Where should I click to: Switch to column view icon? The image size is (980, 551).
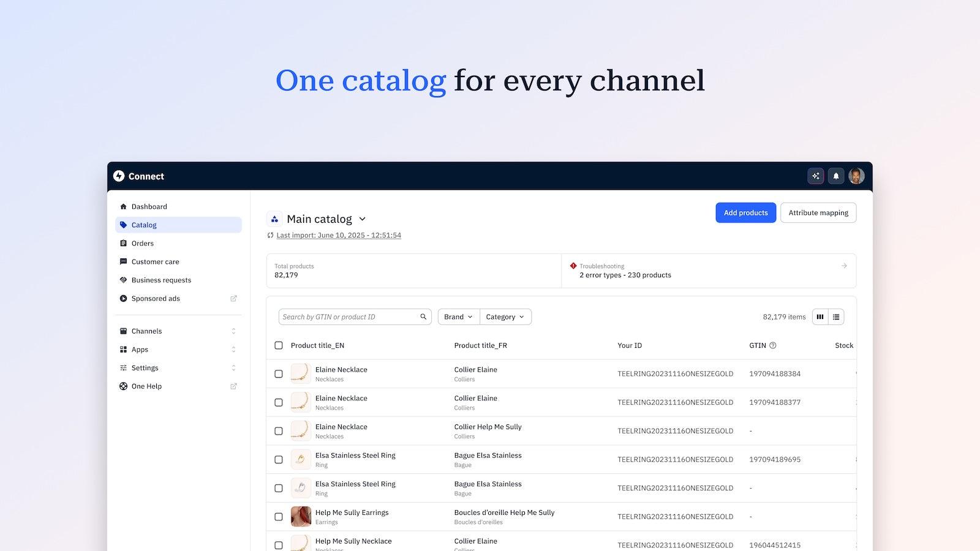(x=820, y=317)
